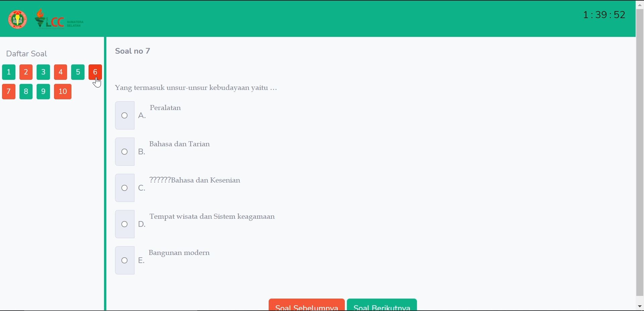Click the scrollbar down arrow

640,306
